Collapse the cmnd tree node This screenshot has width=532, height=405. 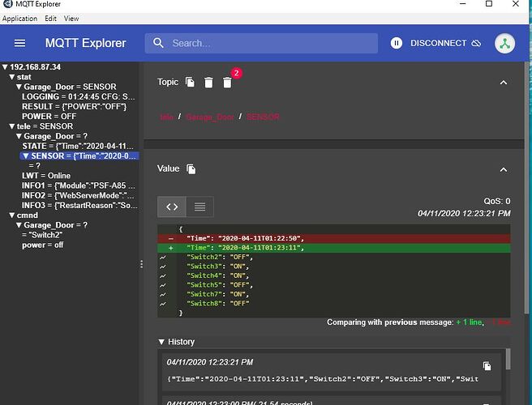pos(12,215)
